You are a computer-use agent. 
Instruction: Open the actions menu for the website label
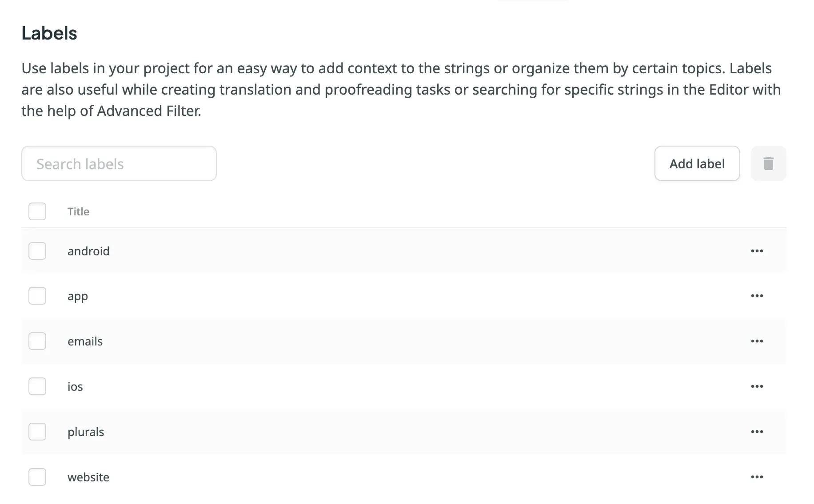click(757, 477)
